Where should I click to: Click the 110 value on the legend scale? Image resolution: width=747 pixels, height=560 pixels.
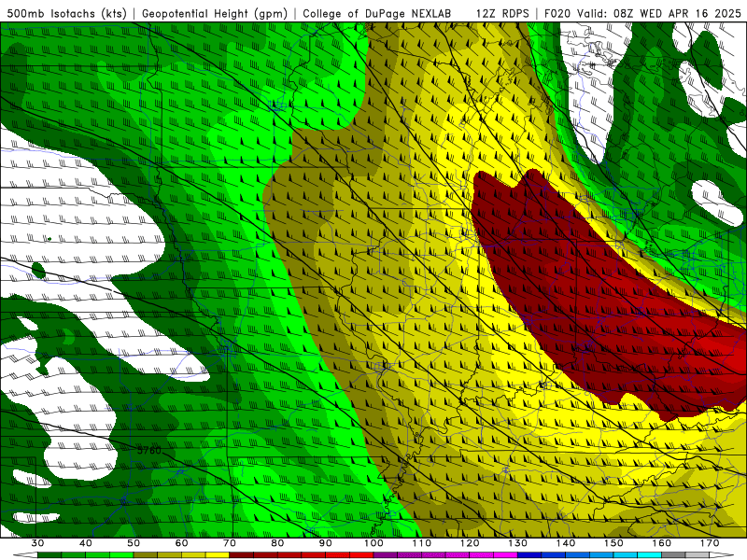coord(422,543)
